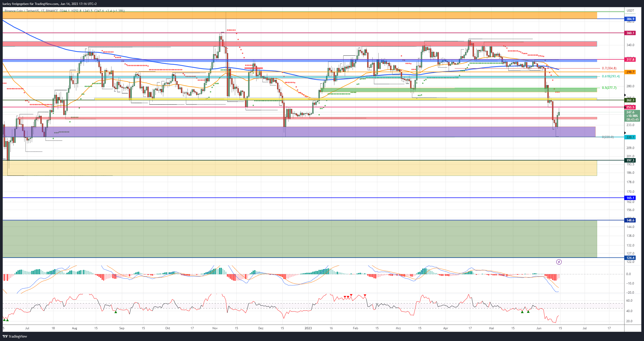Image resolution: width=644 pixels, height=341 pixels.
Task: Select the 197.3 price label
Action: click(630, 160)
